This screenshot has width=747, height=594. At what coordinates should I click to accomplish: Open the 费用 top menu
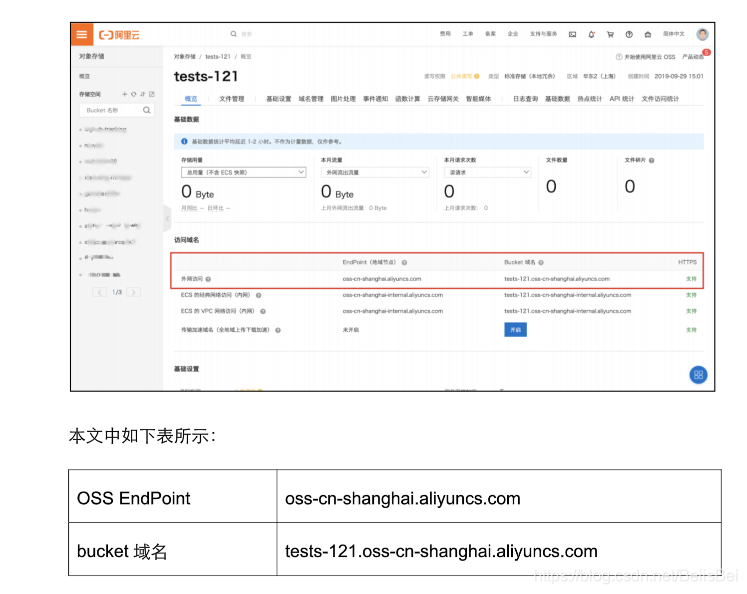445,34
